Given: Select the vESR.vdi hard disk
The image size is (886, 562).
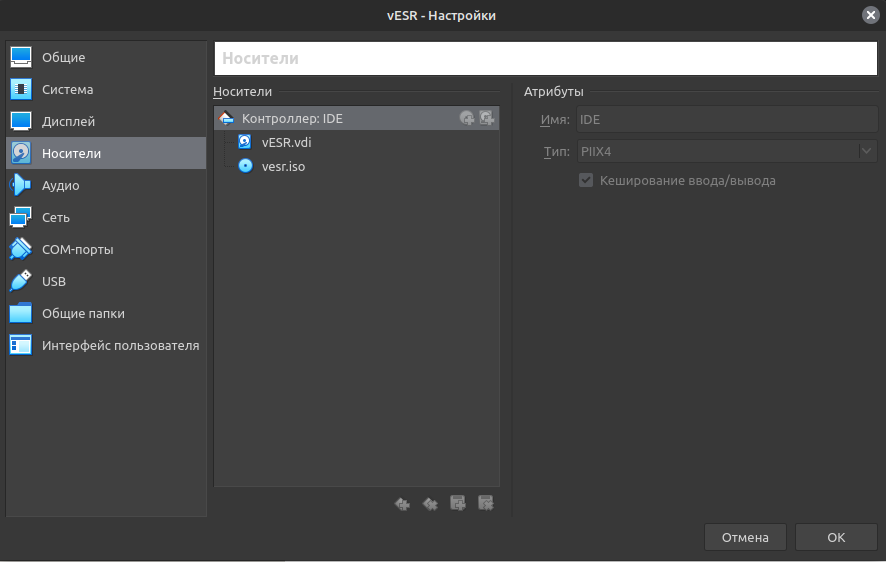Looking at the screenshot, I should (287, 142).
